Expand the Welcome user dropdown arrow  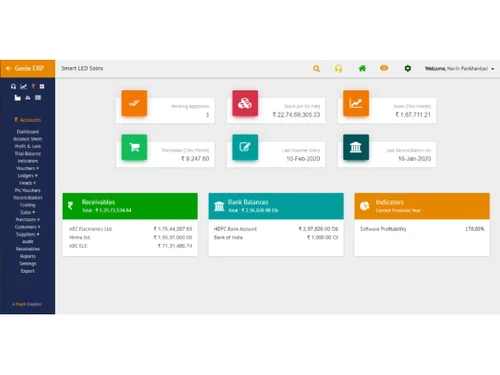(x=492, y=69)
